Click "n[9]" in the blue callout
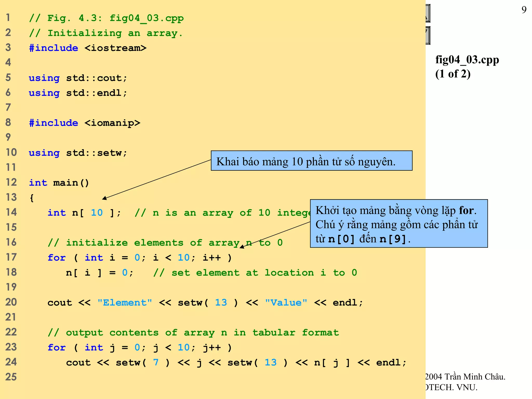The image size is (532, 399). pos(393,239)
